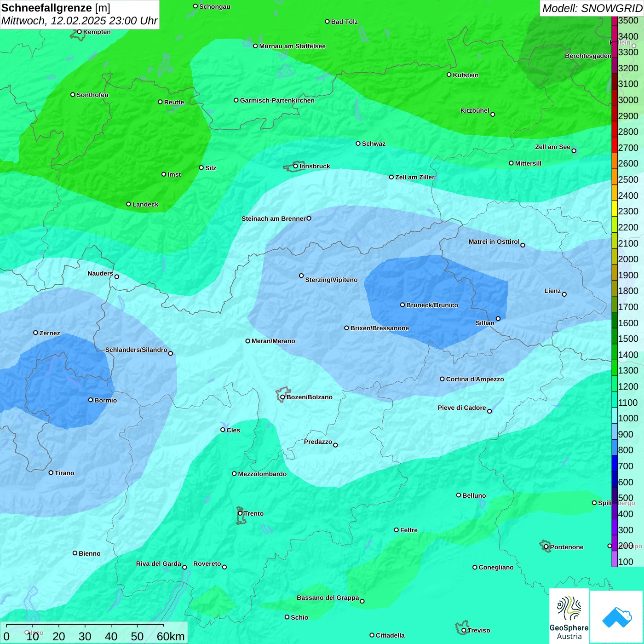Viewport: 644px width, 644px height.
Task: Click the Cles location dot
Action: point(223,430)
